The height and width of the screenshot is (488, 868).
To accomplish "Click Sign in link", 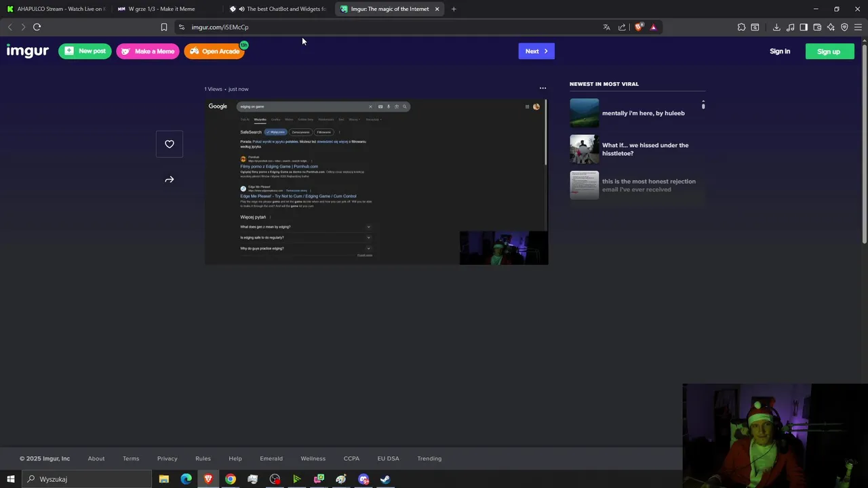I will [780, 52].
